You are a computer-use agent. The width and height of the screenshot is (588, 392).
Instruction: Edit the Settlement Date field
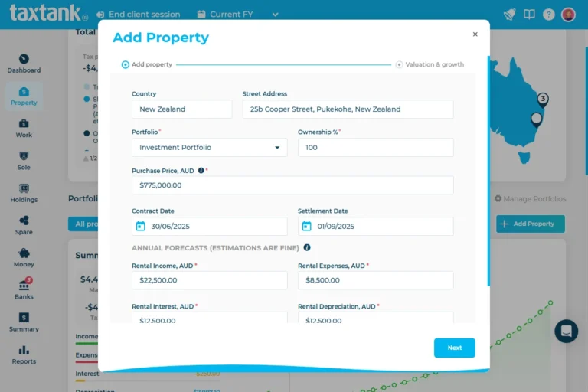375,226
